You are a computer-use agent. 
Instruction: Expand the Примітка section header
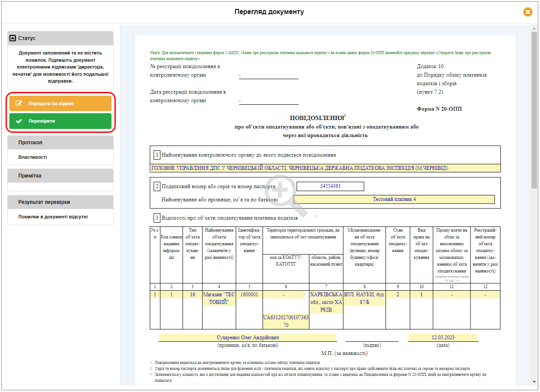pyautogui.click(x=60, y=176)
